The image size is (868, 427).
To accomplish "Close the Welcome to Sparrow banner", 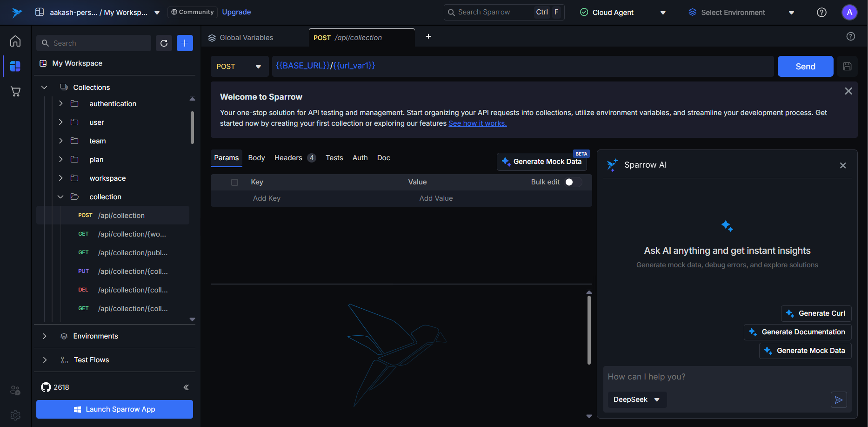I will (x=848, y=91).
